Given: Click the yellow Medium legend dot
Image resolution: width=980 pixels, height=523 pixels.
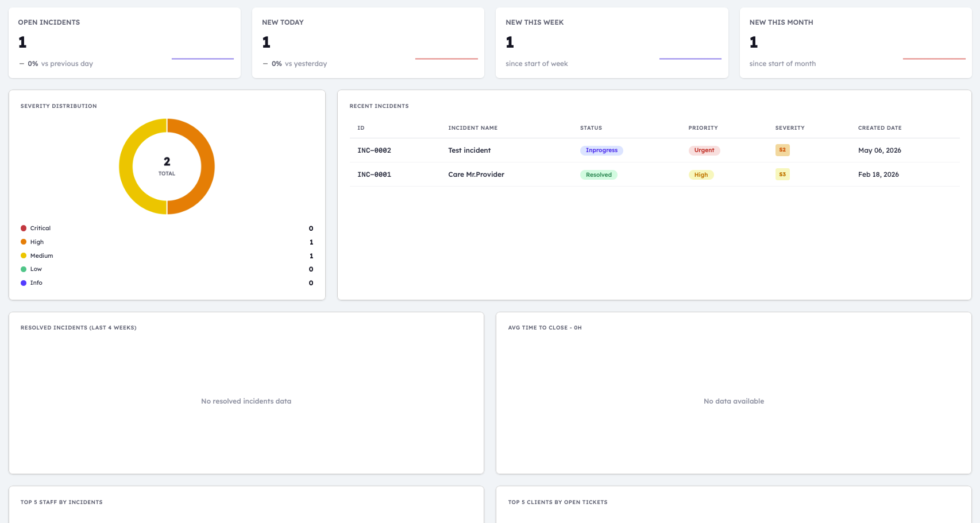Looking at the screenshot, I should [24, 255].
